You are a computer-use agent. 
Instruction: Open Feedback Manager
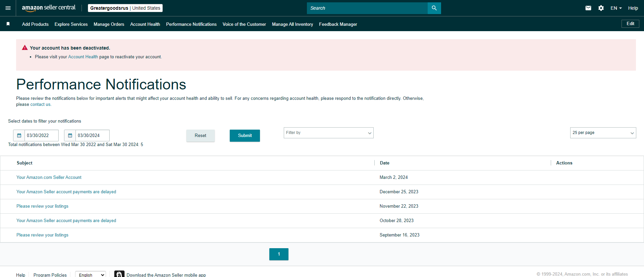(338, 24)
